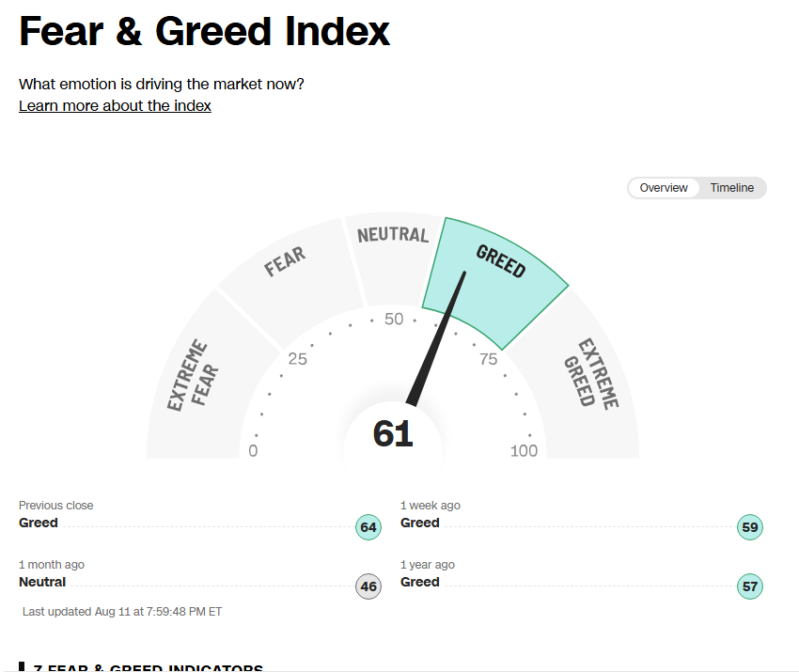This screenshot has height=672, width=799.
Task: Click the 75 mark on gauge scale
Action: point(488,359)
